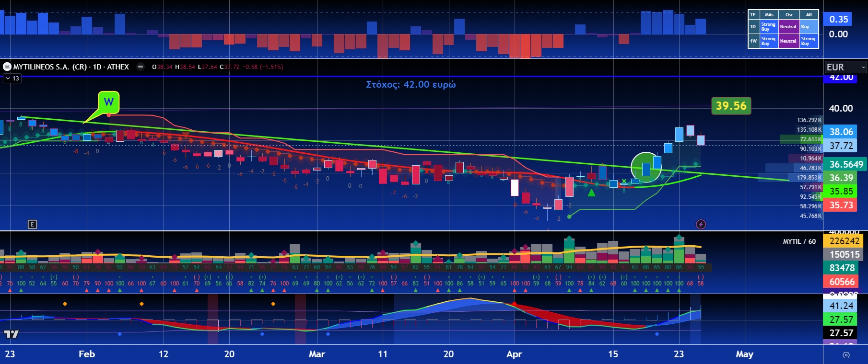Click the '15' date on time axis
This screenshot has width=868, height=364.
[x=613, y=354]
